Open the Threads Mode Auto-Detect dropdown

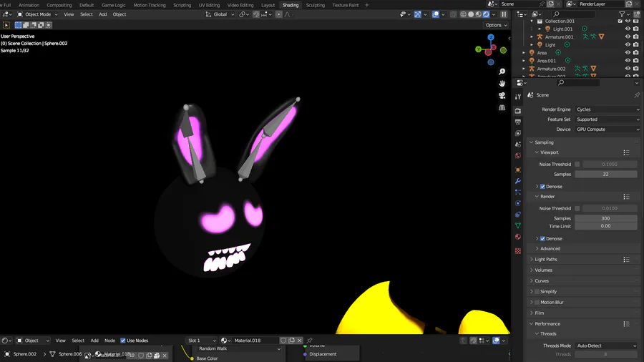[608, 346]
